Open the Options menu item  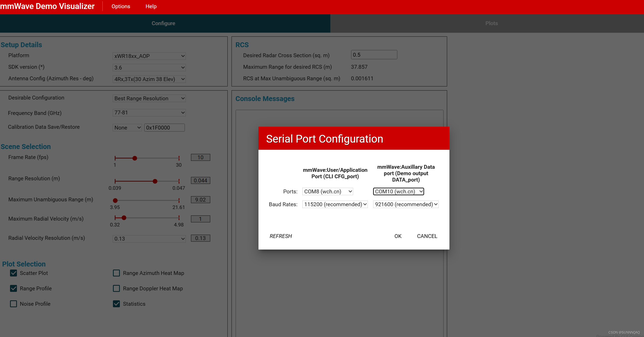pyautogui.click(x=121, y=6)
